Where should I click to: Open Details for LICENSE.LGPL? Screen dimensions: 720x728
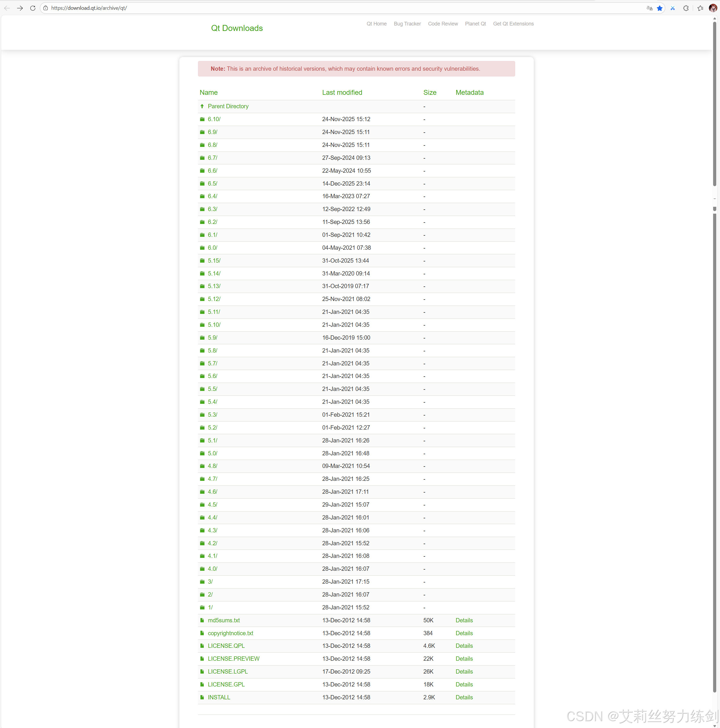[464, 672]
